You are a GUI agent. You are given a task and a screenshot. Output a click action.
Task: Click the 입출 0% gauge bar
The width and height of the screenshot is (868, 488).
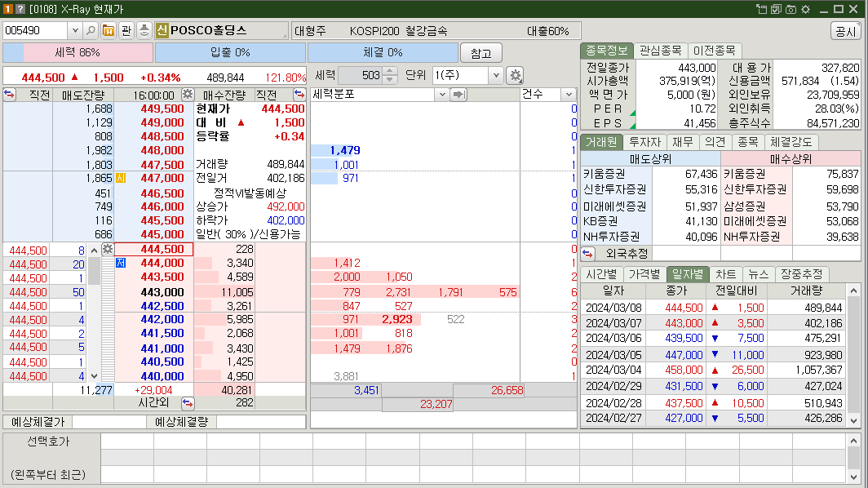(230, 52)
